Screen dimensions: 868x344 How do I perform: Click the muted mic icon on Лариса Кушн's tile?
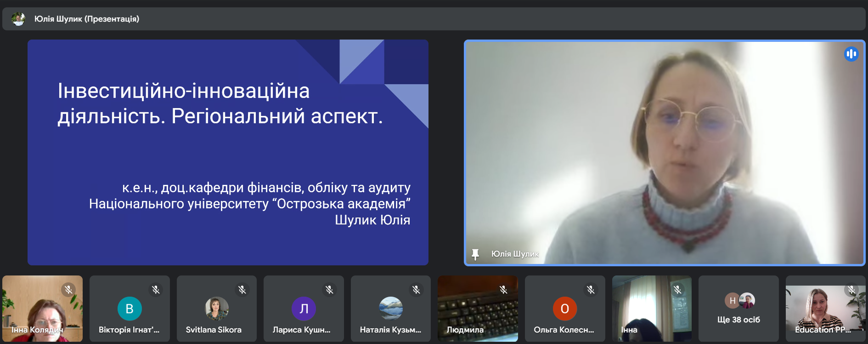click(x=329, y=290)
